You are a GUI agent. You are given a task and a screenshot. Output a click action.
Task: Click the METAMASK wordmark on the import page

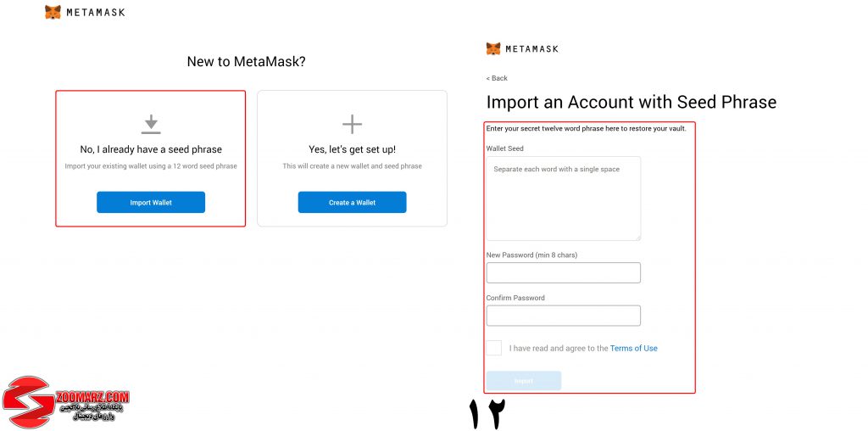pos(532,48)
